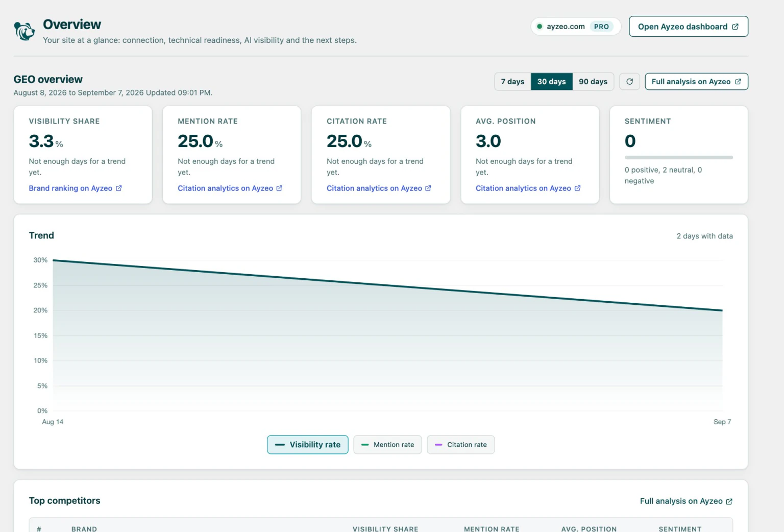Open Ayzeo dashboard
The image size is (784, 532).
(x=689, y=27)
